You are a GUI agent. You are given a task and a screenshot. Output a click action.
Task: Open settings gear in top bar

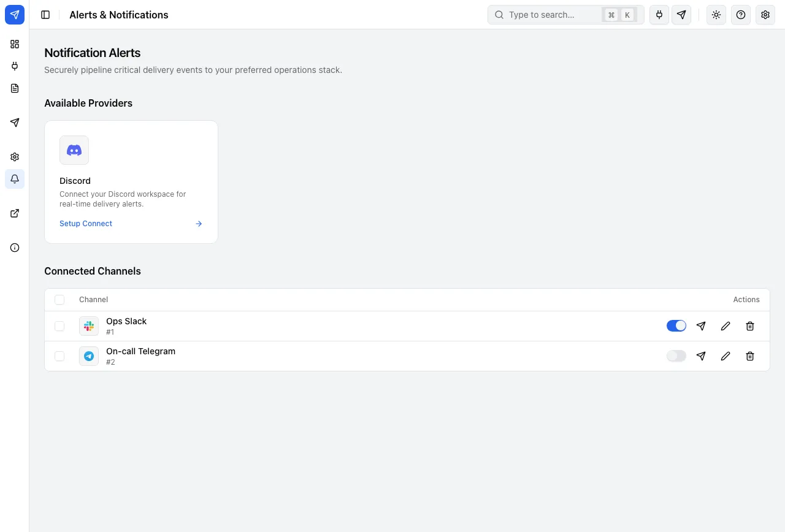[x=765, y=15]
